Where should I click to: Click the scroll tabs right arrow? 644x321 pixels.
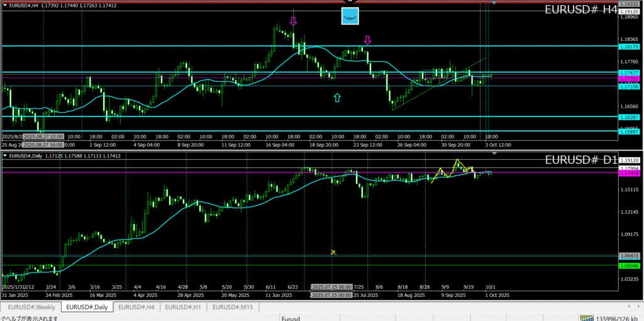[638, 307]
